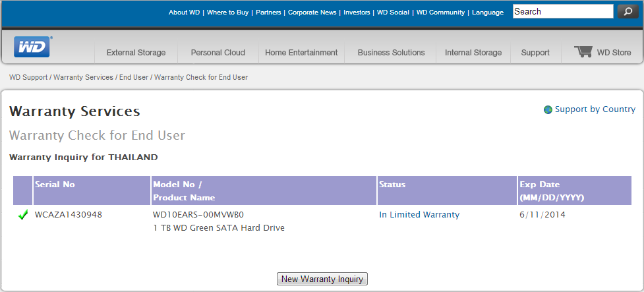
Task: Open the Personal Cloud menu
Action: [x=218, y=53]
